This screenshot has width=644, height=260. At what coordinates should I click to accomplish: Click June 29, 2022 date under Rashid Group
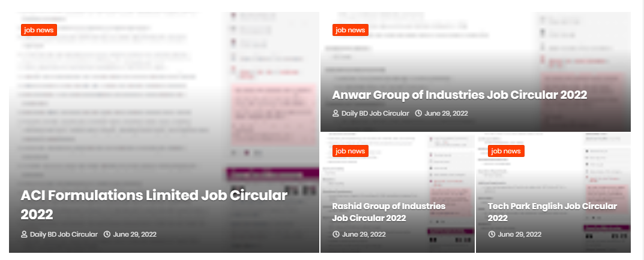(x=364, y=234)
